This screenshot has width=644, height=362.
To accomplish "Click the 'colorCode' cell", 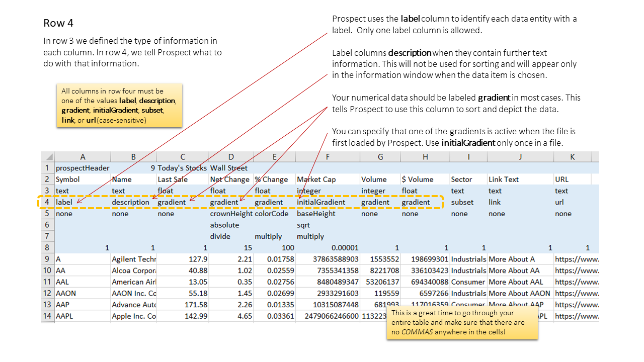I will pyautogui.click(x=274, y=214).
